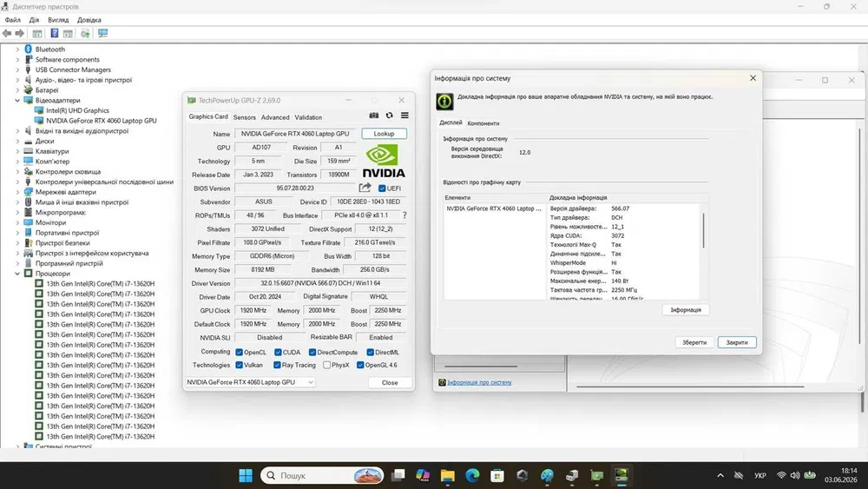Click the blue Help question-mark toolbar icon
Image resolution: width=868 pixels, height=489 pixels.
(54, 33)
